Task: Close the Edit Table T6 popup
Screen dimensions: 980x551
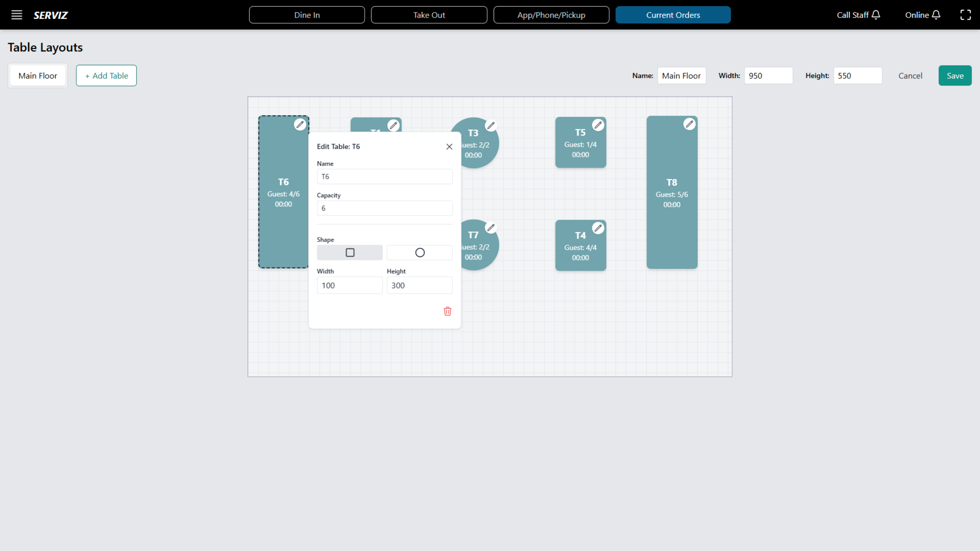Action: pyautogui.click(x=449, y=147)
